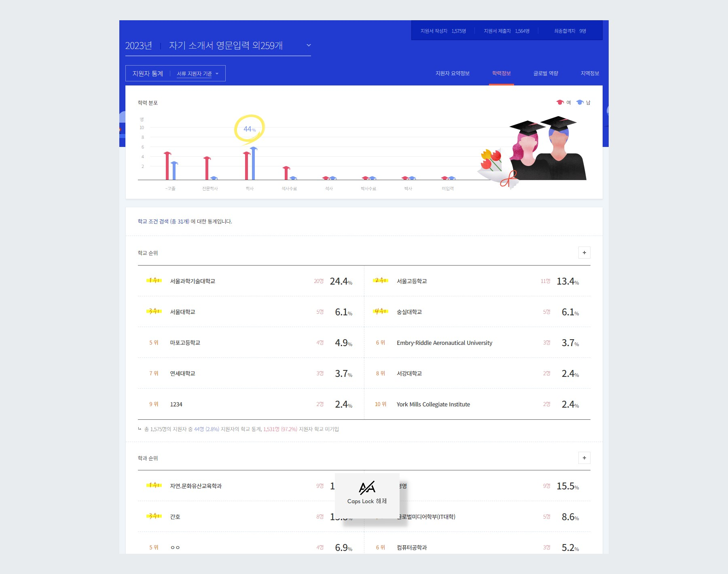This screenshot has width=728, height=574.
Task: Go to the 지역정보 tab
Action: tap(590, 73)
